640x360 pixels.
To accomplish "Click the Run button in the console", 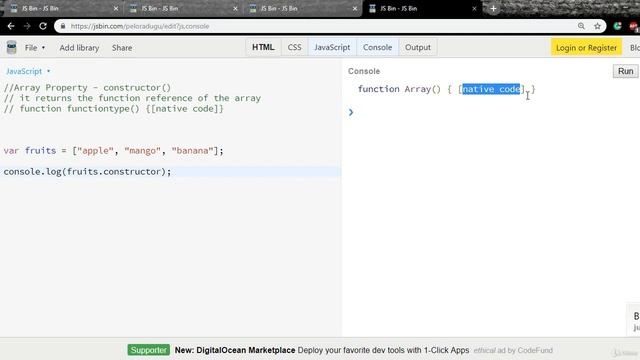I will point(625,71).
